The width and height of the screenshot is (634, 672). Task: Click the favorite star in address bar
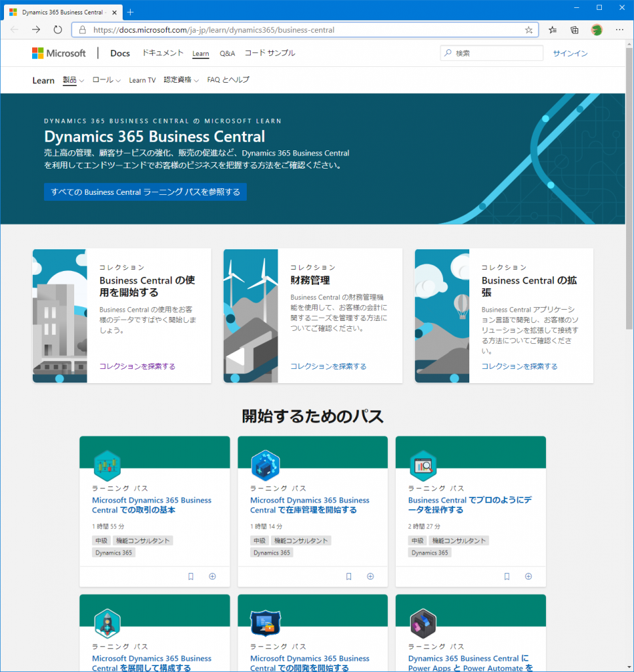pos(529,30)
